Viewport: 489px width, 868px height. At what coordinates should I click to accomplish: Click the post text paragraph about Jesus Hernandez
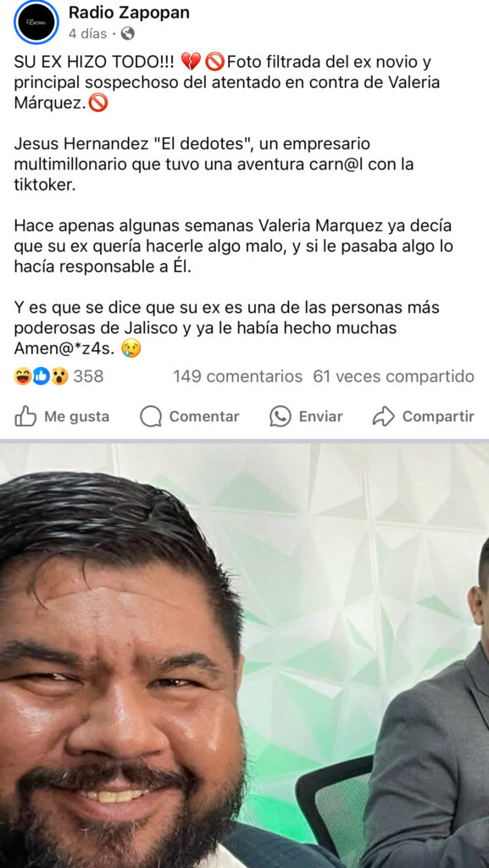[x=214, y=164]
